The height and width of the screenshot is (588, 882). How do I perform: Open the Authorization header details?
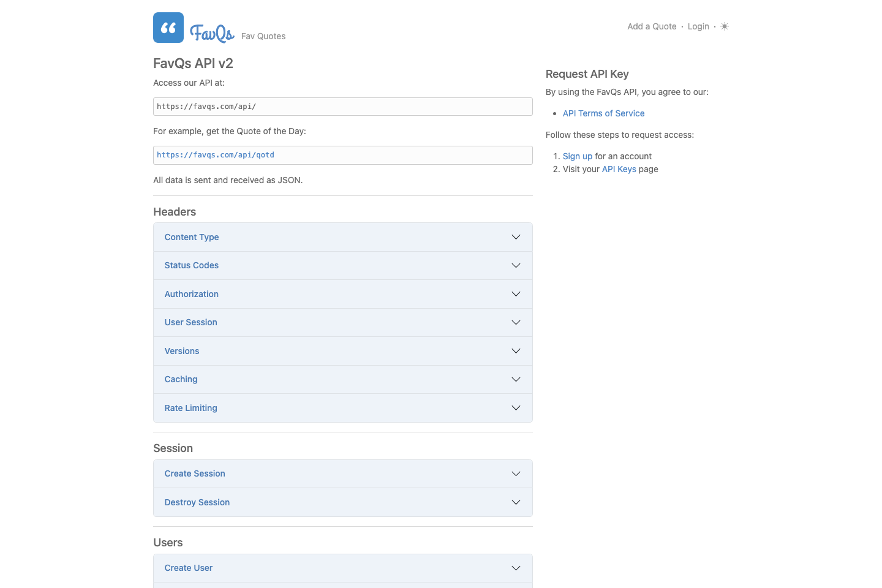pos(342,294)
